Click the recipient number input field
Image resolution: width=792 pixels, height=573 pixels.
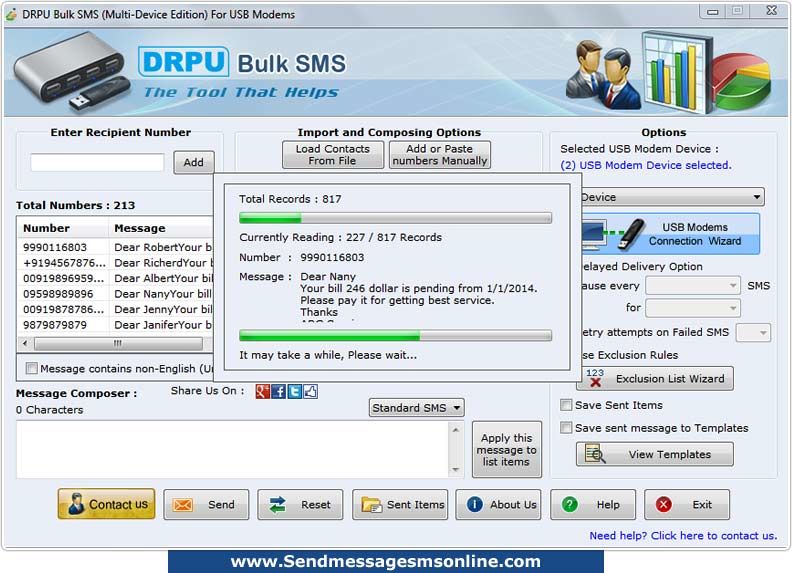(97, 163)
